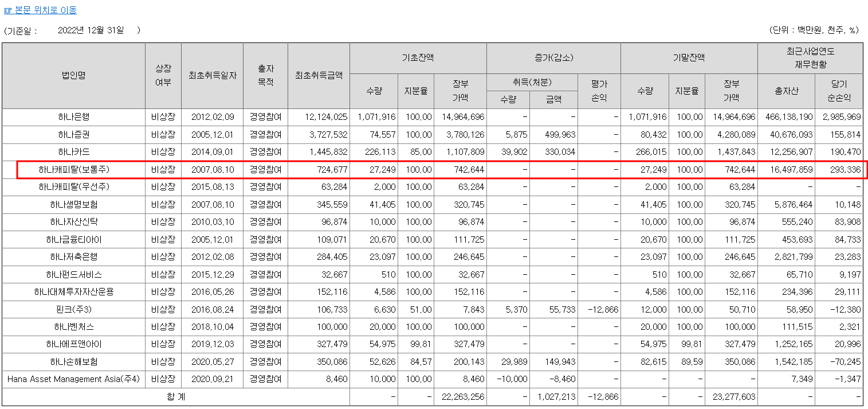The image size is (868, 409).
Task: Select the 당기 순손익 column header
Action: click(x=839, y=91)
